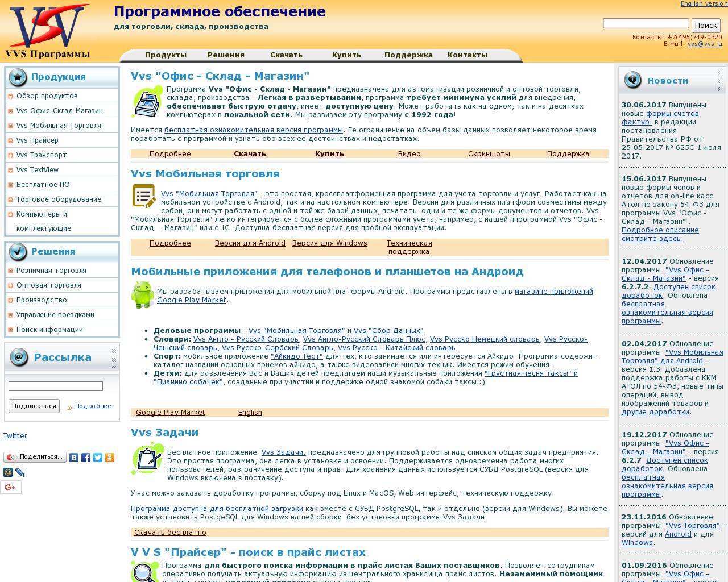Click the VVS Программы logo
This screenshot has height=582, width=728.
48,31
